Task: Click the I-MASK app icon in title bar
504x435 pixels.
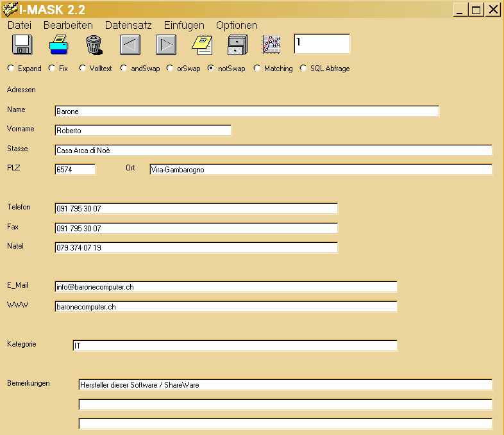Action: point(10,9)
